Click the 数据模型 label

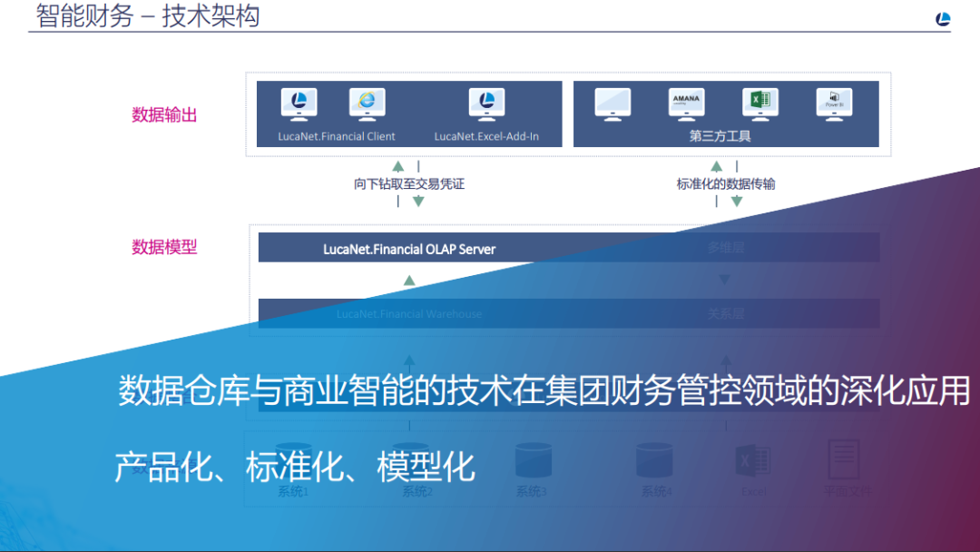pos(164,247)
